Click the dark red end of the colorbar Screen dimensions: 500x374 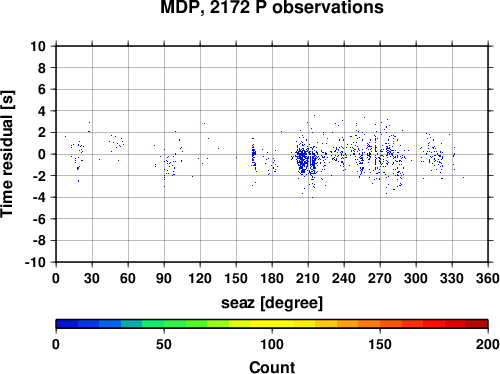click(477, 324)
